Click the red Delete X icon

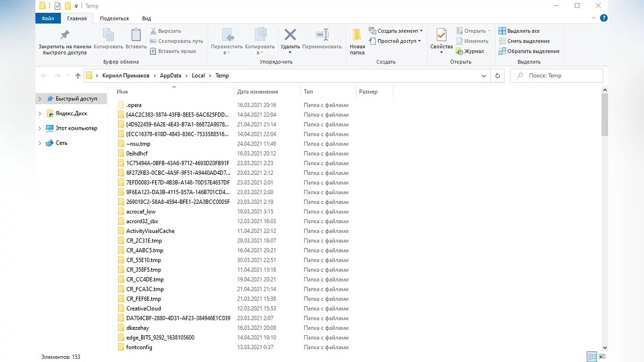click(290, 35)
